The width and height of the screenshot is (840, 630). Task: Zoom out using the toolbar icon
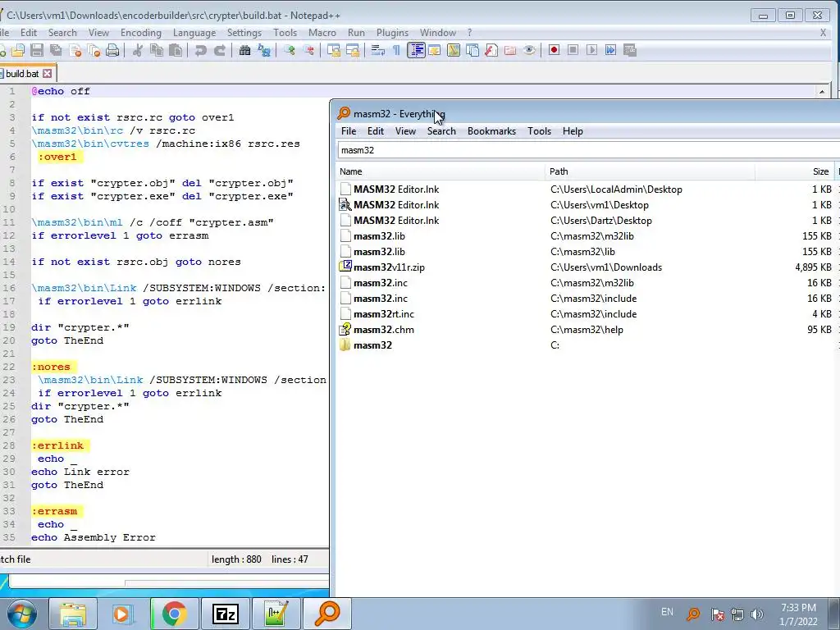308,50
